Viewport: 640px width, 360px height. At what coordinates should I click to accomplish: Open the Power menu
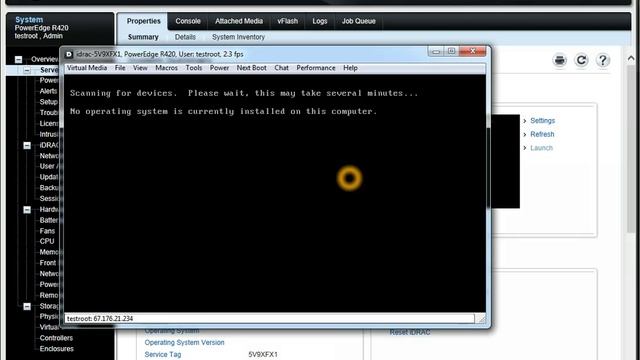pyautogui.click(x=219, y=68)
